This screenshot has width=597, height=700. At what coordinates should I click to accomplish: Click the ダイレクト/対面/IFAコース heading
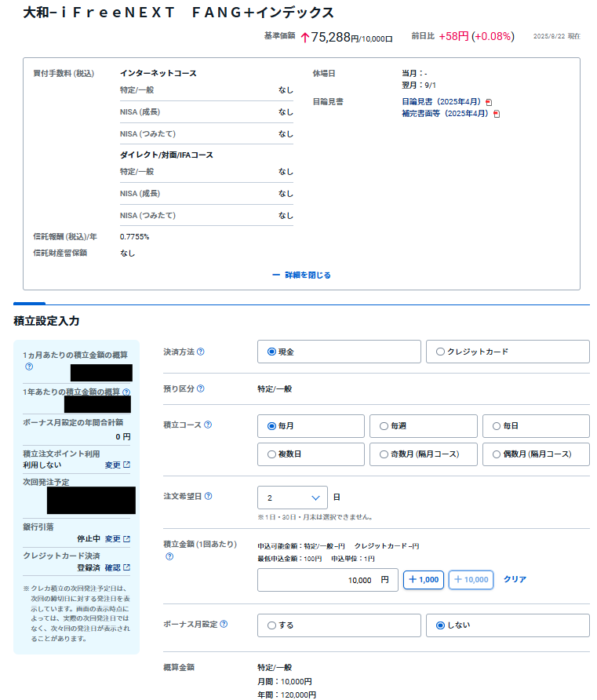tap(166, 155)
